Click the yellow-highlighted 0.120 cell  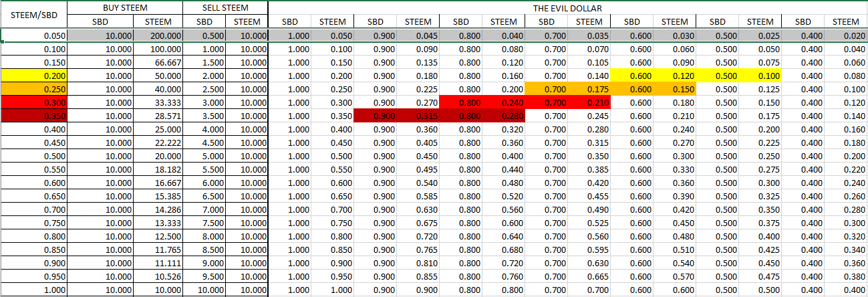click(x=675, y=76)
